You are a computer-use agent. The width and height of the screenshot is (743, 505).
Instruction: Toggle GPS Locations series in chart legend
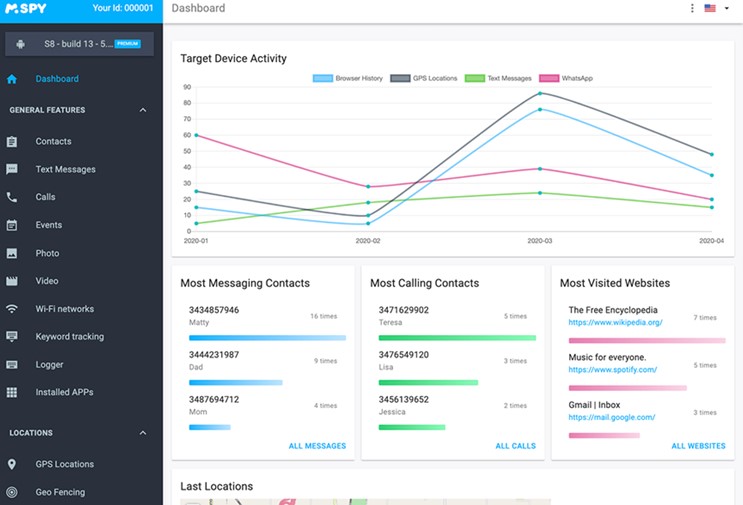424,78
